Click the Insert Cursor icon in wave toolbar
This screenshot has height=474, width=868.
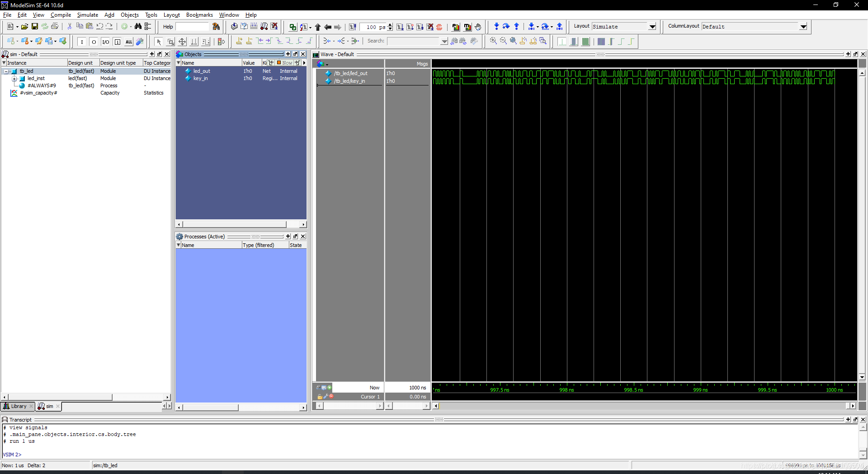pos(239,41)
